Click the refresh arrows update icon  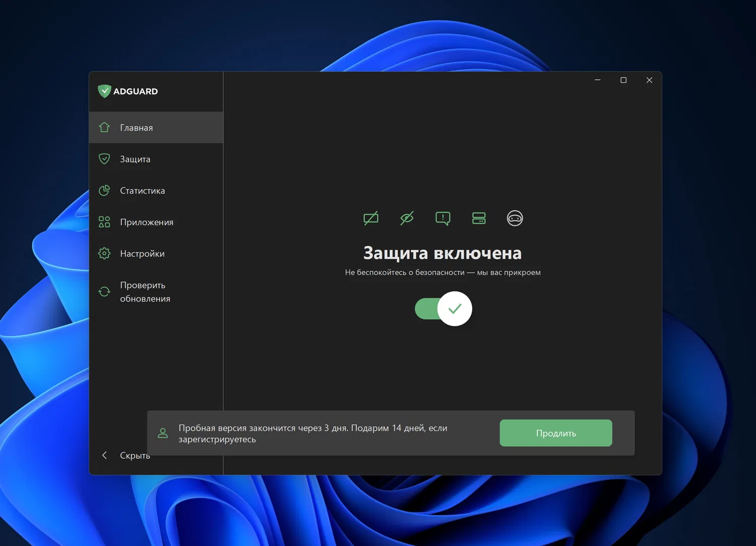(x=104, y=291)
